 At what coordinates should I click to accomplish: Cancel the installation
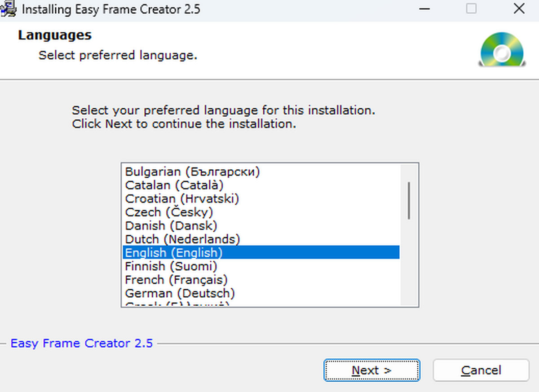481,370
